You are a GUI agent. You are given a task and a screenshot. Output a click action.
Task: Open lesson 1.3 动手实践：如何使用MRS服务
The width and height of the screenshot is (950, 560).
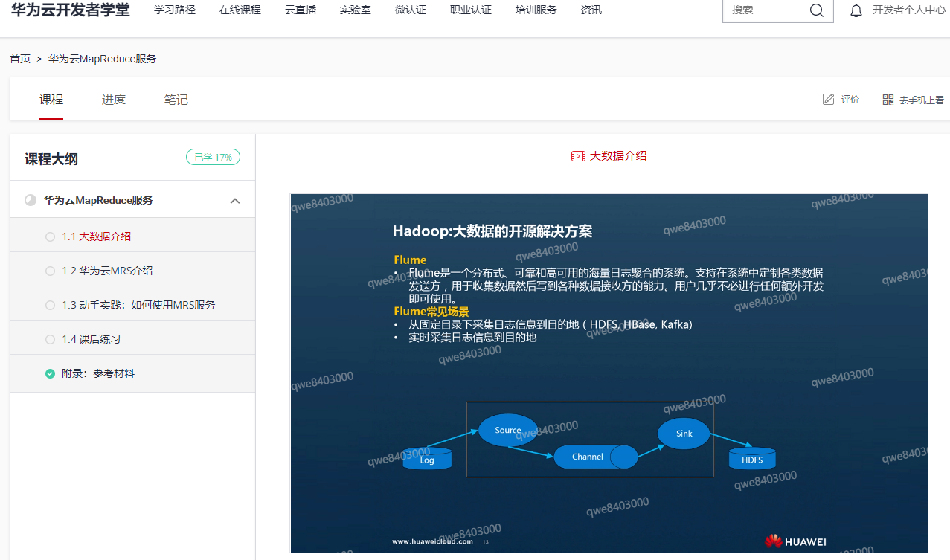(x=138, y=305)
